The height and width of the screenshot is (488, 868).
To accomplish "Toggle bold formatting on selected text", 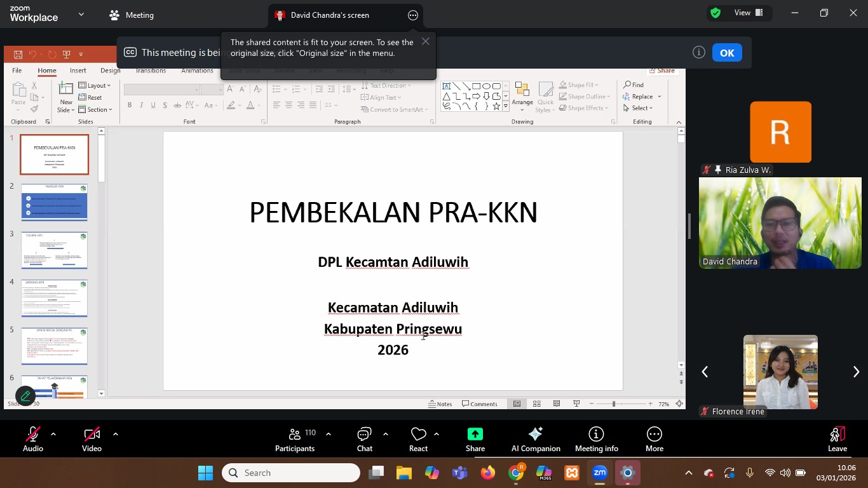I will [130, 105].
